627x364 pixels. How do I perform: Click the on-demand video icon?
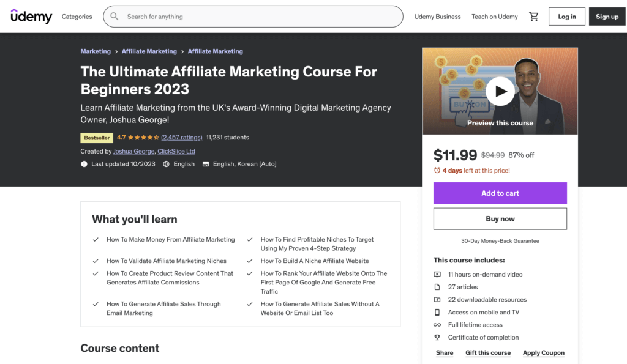tap(436, 274)
